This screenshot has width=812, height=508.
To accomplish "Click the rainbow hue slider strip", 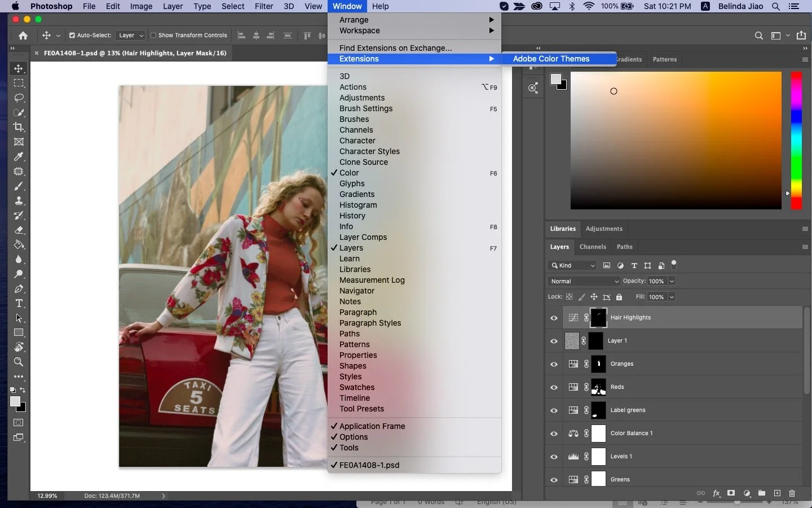I will (796, 140).
